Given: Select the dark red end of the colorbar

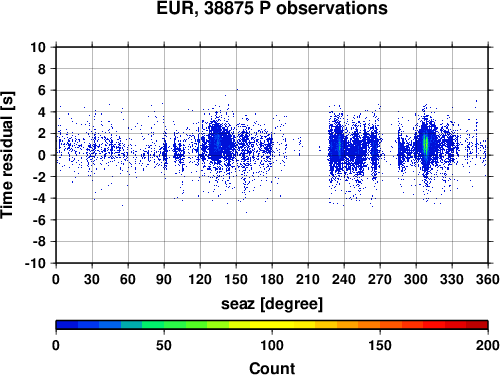Looking at the screenshot, I should click(477, 325).
